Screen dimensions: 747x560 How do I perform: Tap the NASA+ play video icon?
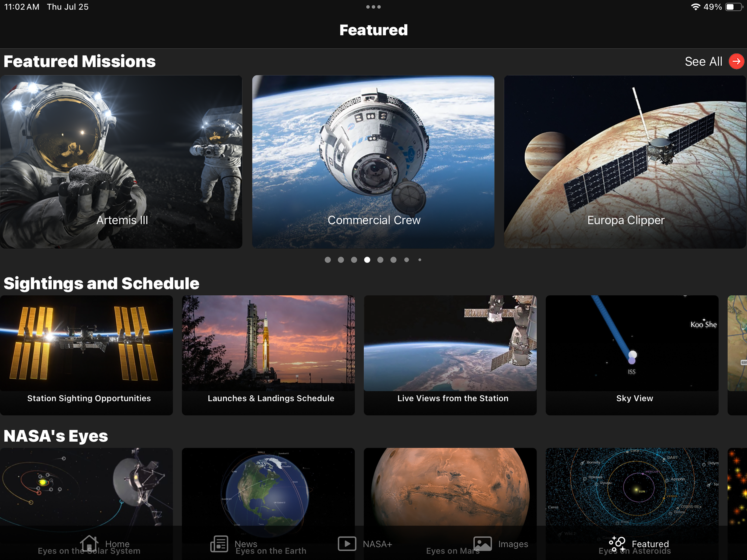point(347,543)
